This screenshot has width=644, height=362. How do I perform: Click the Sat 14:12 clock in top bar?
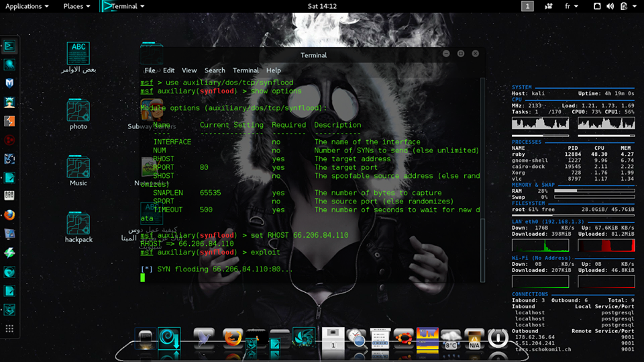322,6
